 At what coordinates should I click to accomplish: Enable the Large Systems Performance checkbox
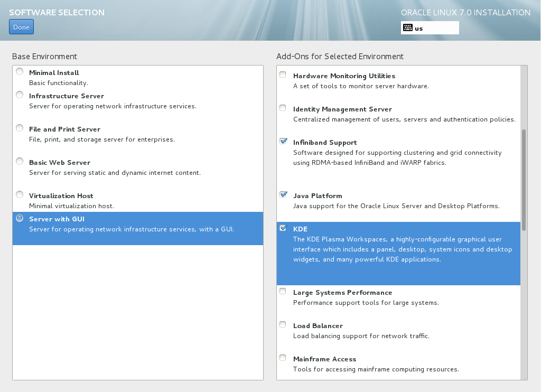(283, 291)
